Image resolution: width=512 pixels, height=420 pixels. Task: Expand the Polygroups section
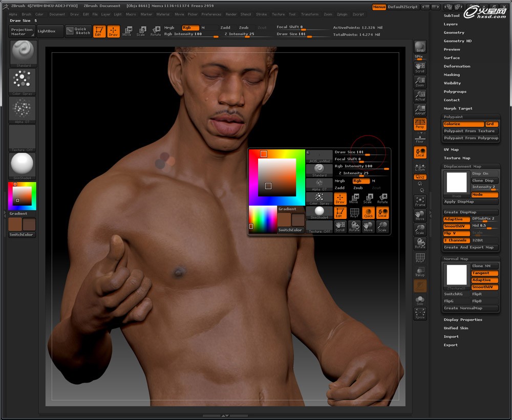point(455,92)
